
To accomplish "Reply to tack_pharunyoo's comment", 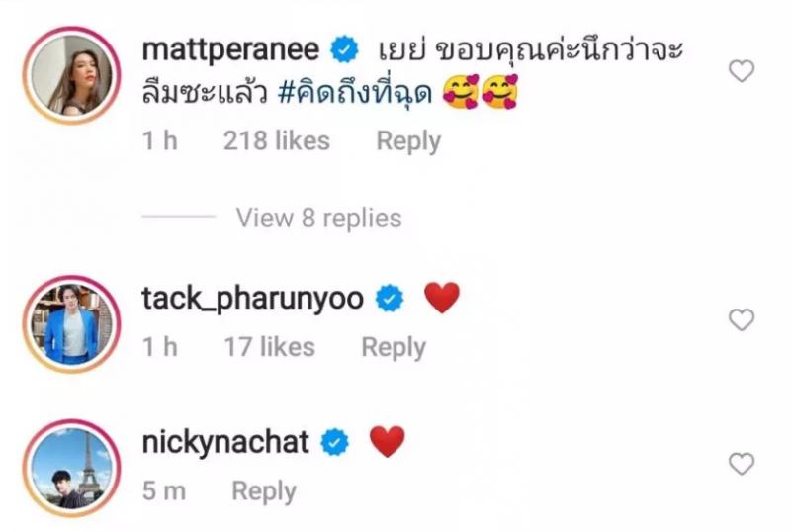I will 394,348.
